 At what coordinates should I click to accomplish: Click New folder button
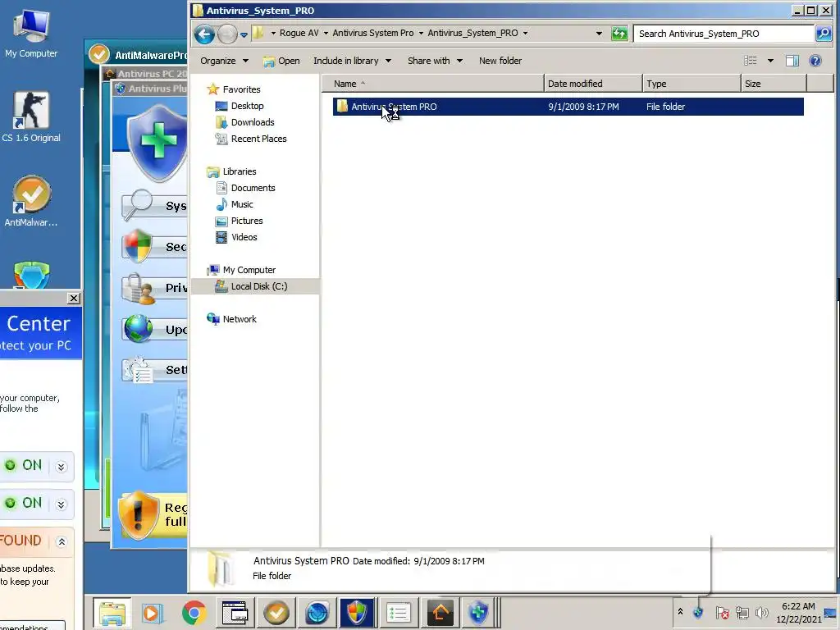click(500, 61)
